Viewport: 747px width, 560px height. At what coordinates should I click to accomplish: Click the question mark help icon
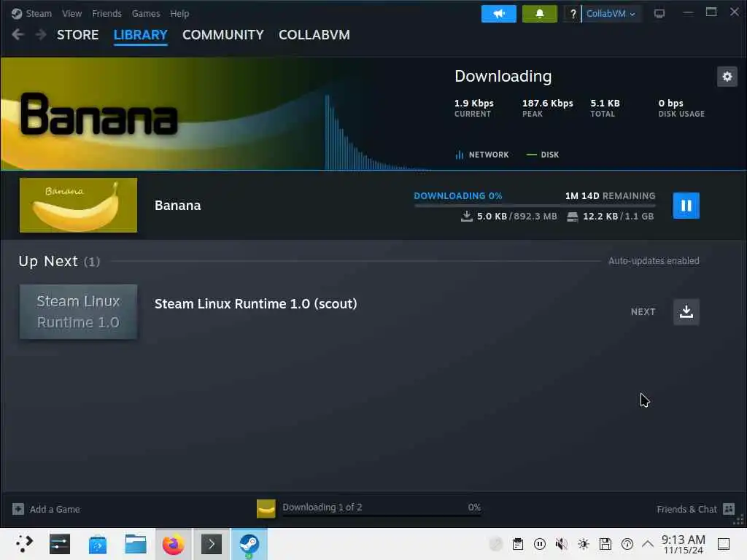tap(573, 13)
